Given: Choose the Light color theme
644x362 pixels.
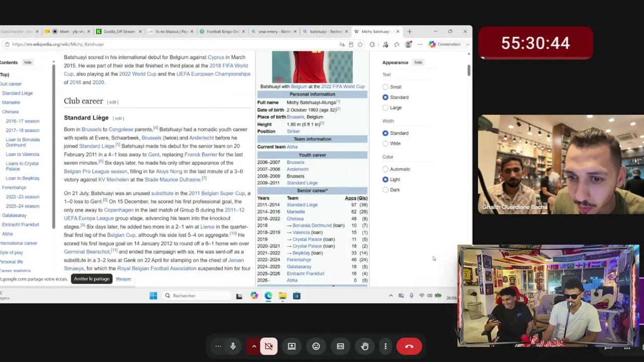Looking at the screenshot, I should [385, 179].
